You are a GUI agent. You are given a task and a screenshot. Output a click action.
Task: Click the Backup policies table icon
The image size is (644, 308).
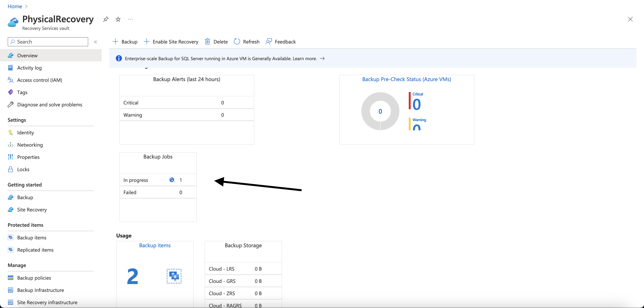[x=11, y=278]
